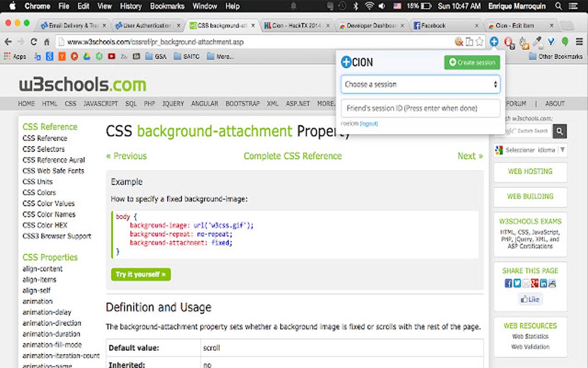Open the blue V extension icon

pos(551,42)
